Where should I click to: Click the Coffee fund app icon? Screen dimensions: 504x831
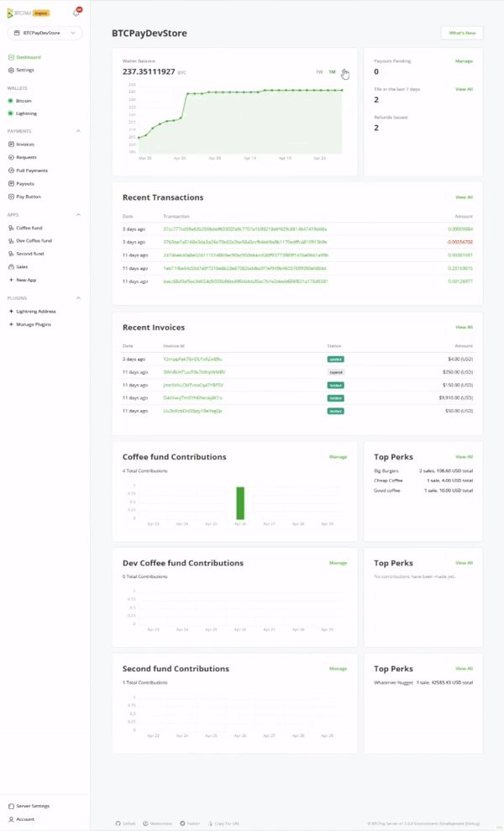[x=11, y=228]
